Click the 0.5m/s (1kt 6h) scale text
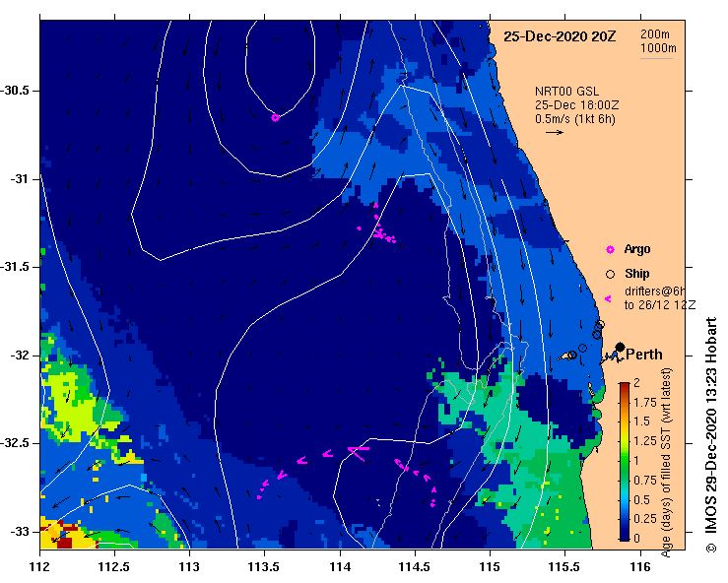This screenshot has width=728, height=583. (x=574, y=119)
